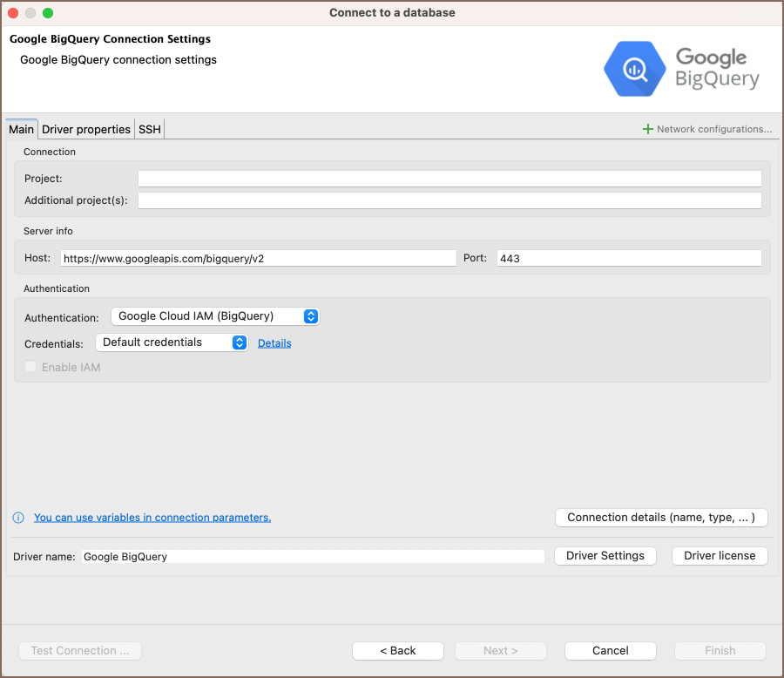Focus the Additional project(s) field
Image resolution: width=784 pixels, height=678 pixels.
pyautogui.click(x=449, y=200)
